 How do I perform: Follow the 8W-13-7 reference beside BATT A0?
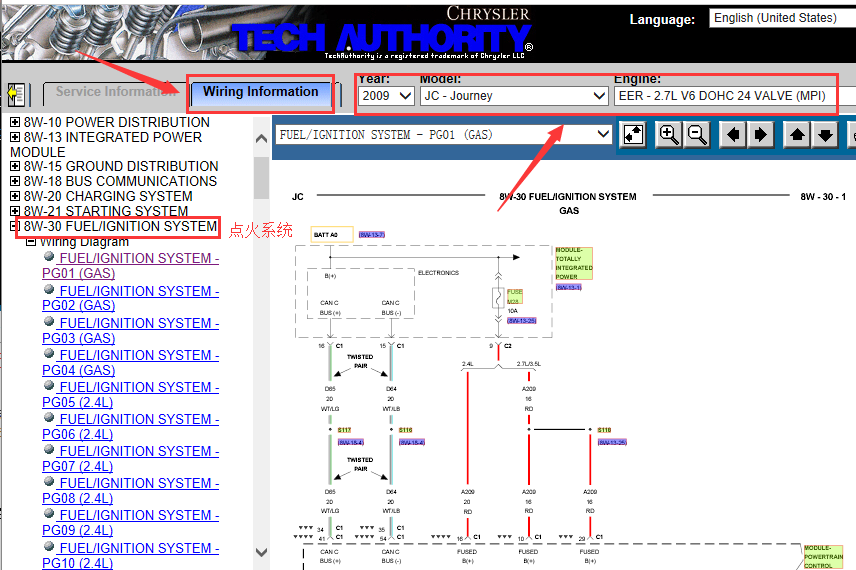(x=372, y=235)
